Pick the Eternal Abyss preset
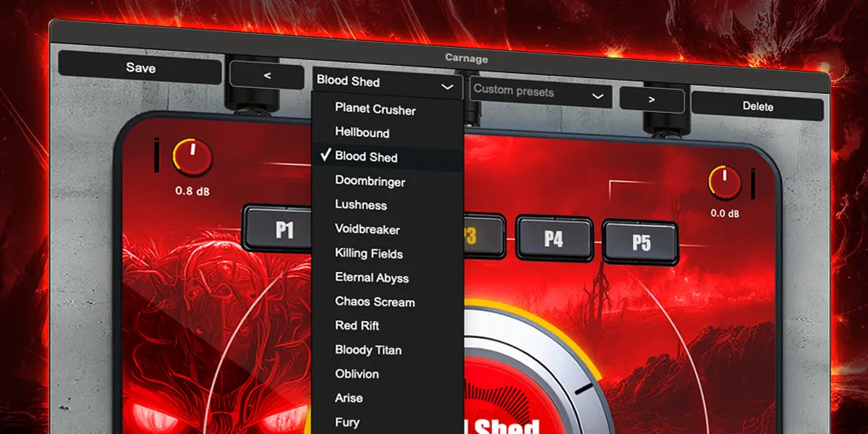Image resolution: width=868 pixels, height=434 pixels. click(x=372, y=278)
